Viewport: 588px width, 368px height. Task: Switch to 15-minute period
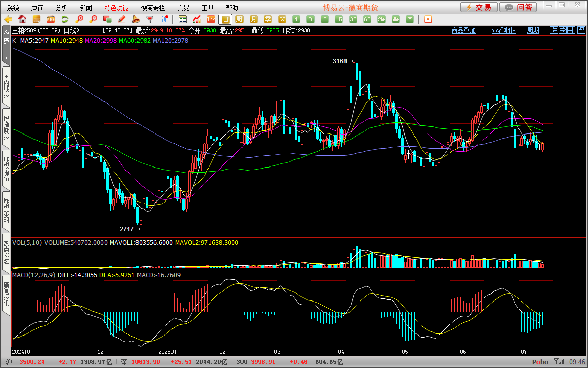point(339,19)
